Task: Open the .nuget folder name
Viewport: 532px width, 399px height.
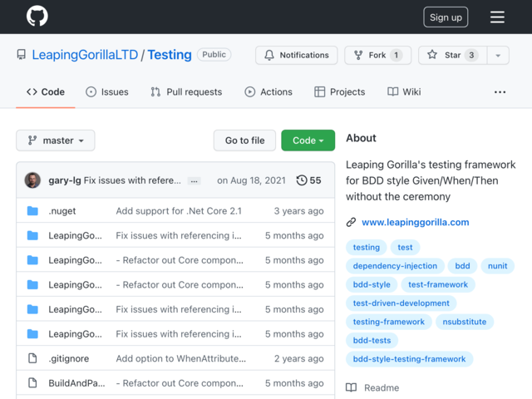Action: tap(62, 211)
